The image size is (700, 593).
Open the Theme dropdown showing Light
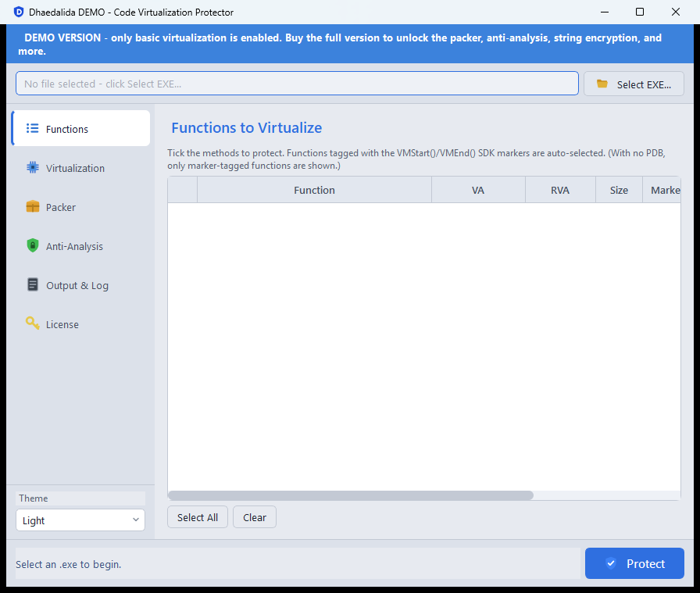[80, 520]
